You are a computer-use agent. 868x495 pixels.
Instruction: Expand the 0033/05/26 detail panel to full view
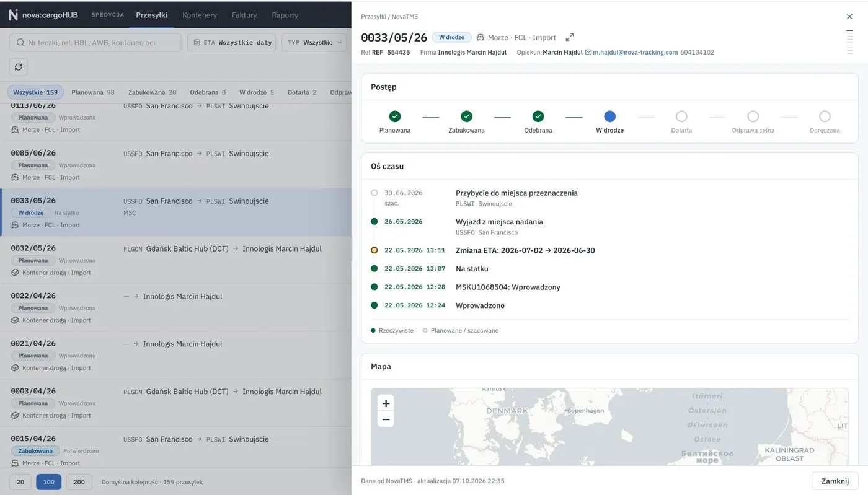click(570, 37)
